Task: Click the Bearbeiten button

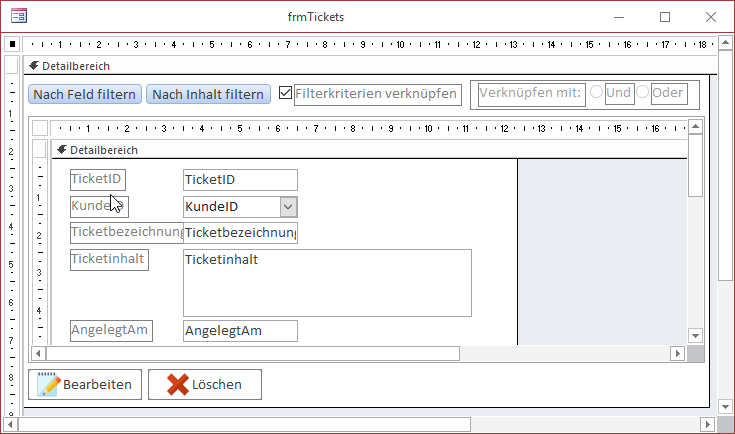Action: tap(85, 384)
